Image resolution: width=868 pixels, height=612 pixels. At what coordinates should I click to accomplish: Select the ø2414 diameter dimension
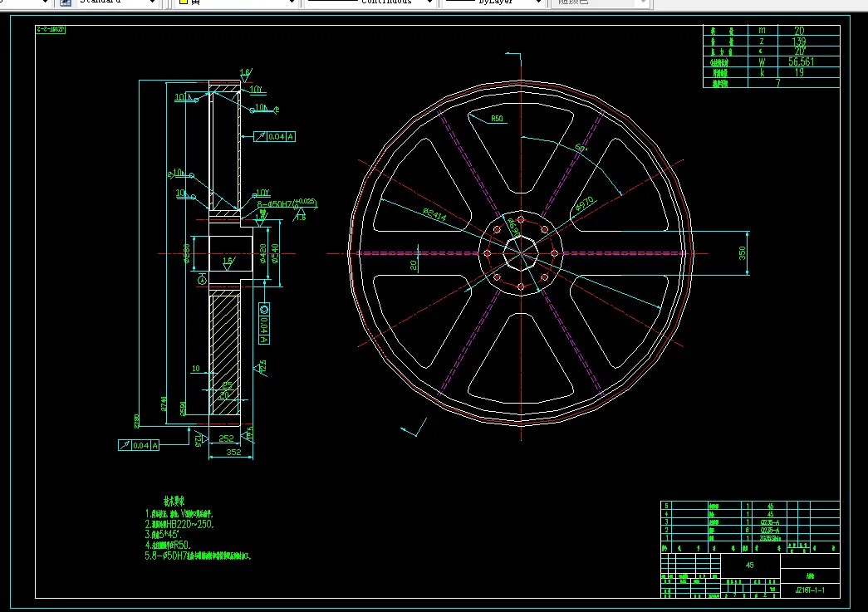point(435,215)
